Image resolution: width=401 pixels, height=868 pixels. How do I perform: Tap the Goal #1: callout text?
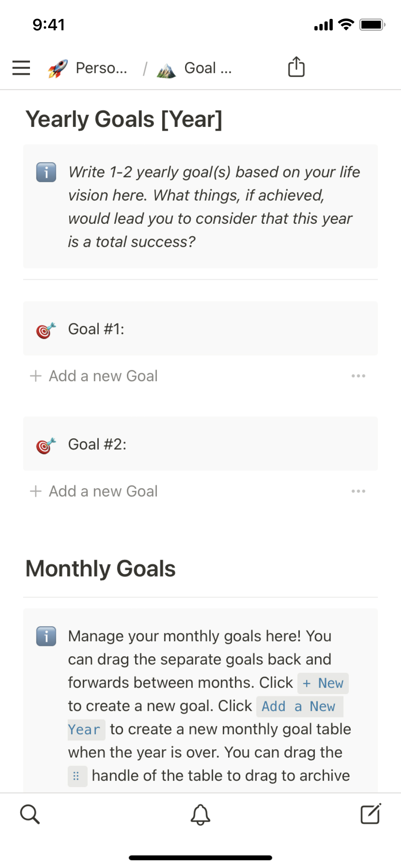96,329
